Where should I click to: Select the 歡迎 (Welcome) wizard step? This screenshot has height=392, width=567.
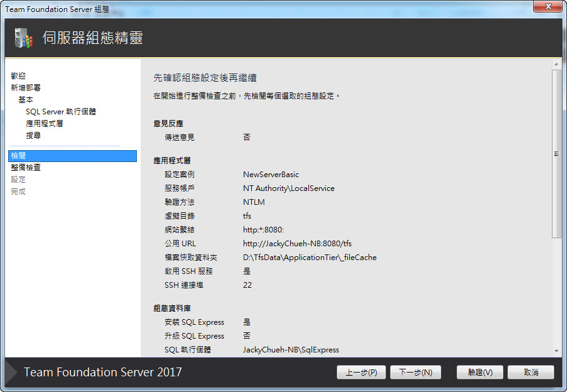coord(18,75)
